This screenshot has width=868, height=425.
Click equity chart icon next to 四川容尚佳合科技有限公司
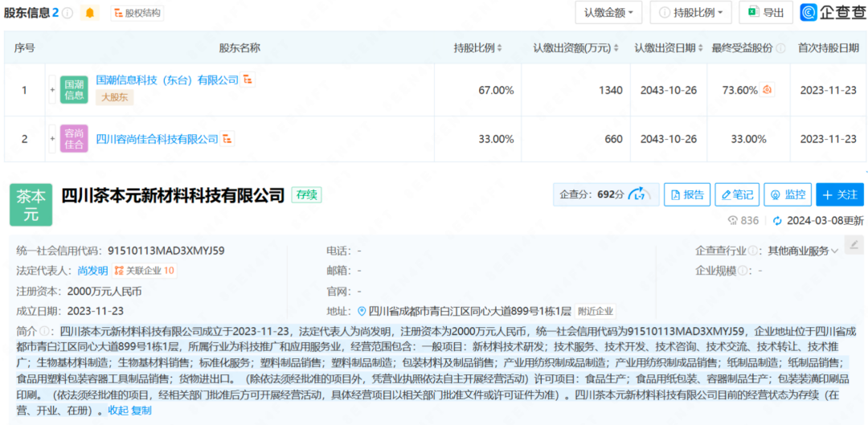click(228, 139)
